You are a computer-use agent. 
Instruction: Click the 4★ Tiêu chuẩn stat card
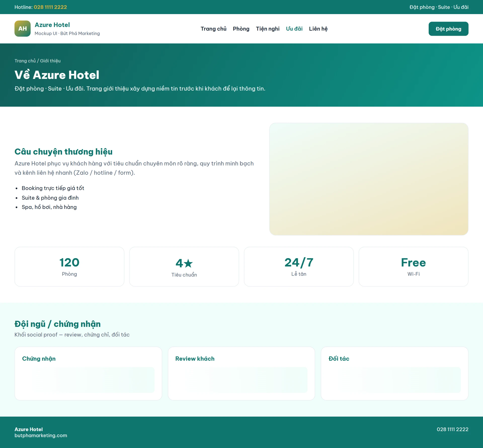click(184, 267)
